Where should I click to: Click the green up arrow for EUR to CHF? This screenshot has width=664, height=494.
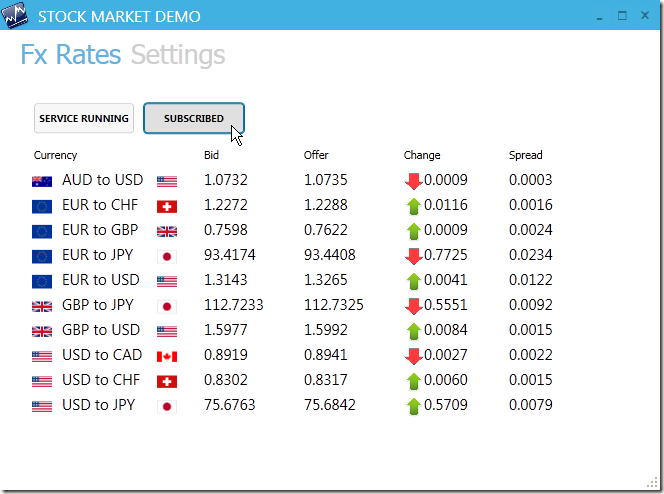pyautogui.click(x=413, y=206)
